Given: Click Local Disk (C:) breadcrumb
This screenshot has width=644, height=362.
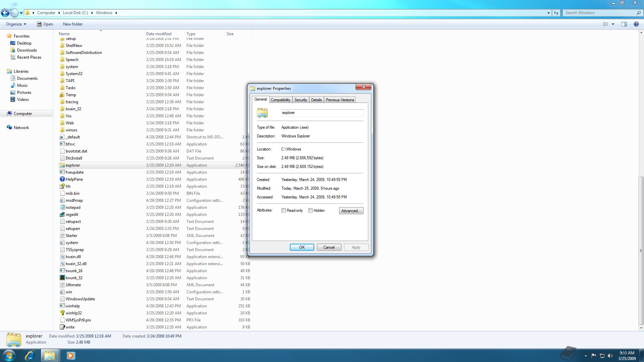Looking at the screenshot, I should pos(75,13).
